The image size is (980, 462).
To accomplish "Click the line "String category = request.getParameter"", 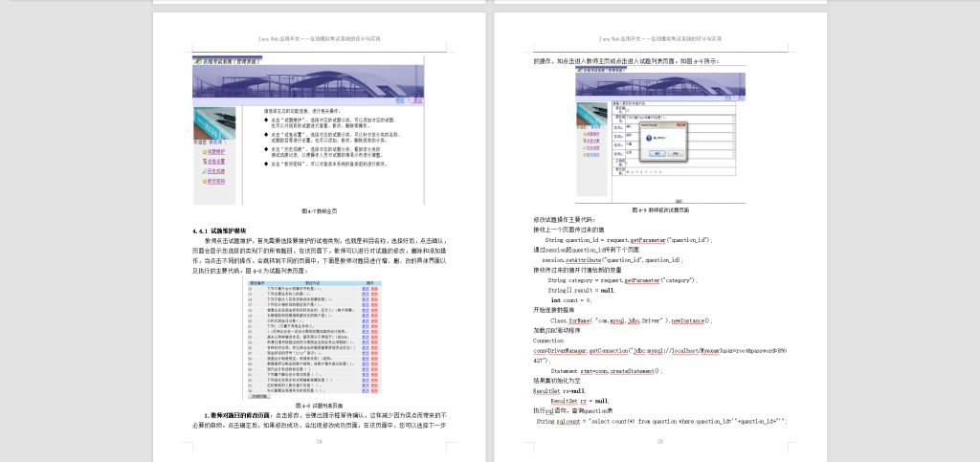I will pyautogui.click(x=622, y=280).
